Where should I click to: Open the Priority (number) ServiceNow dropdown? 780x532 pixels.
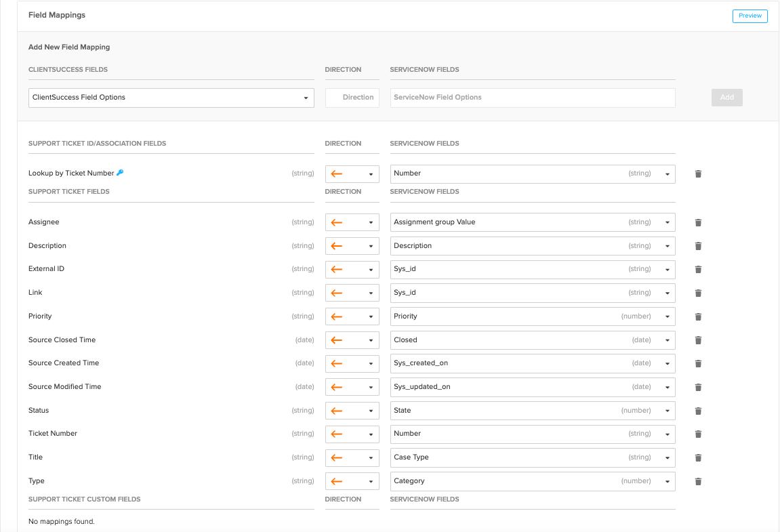pyautogui.click(x=533, y=316)
